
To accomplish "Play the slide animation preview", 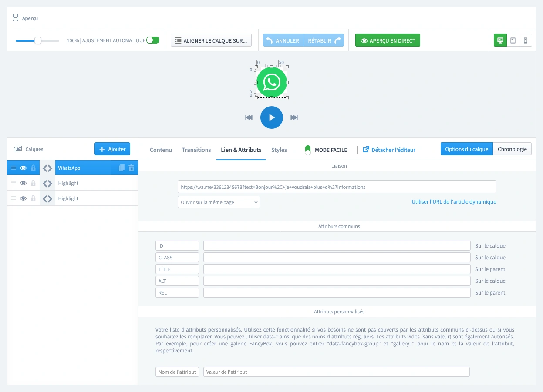I will [271, 117].
